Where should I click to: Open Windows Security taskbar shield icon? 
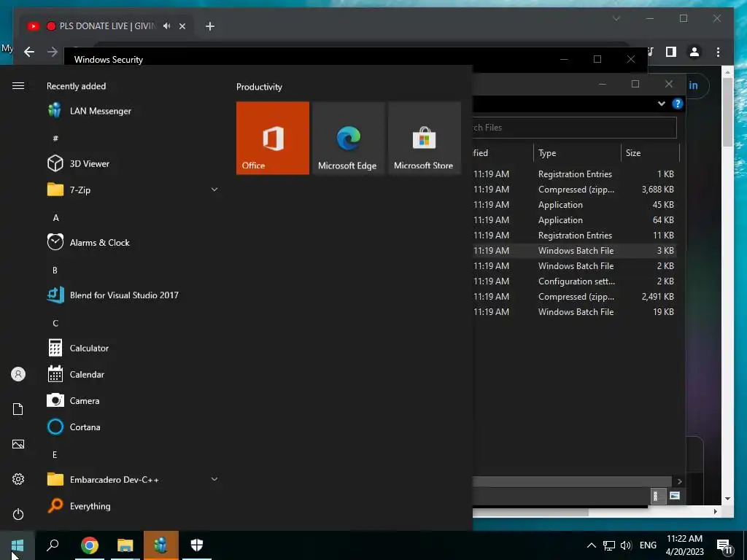tap(197, 545)
